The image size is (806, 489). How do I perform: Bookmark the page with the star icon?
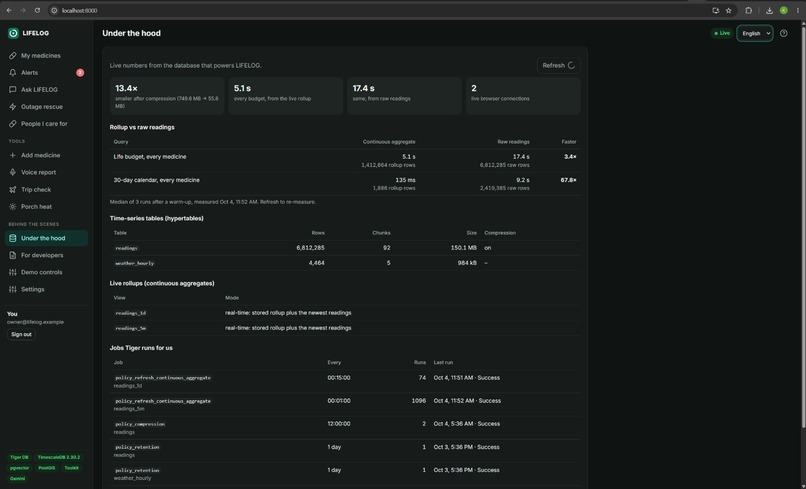728,10
